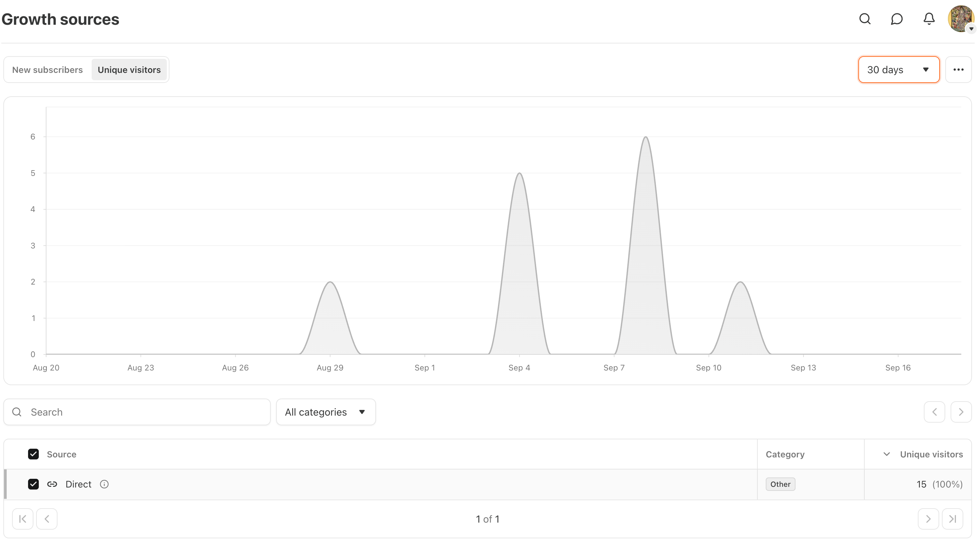The image size is (980, 545).
Task: Click info icon next to Direct
Action: (104, 484)
